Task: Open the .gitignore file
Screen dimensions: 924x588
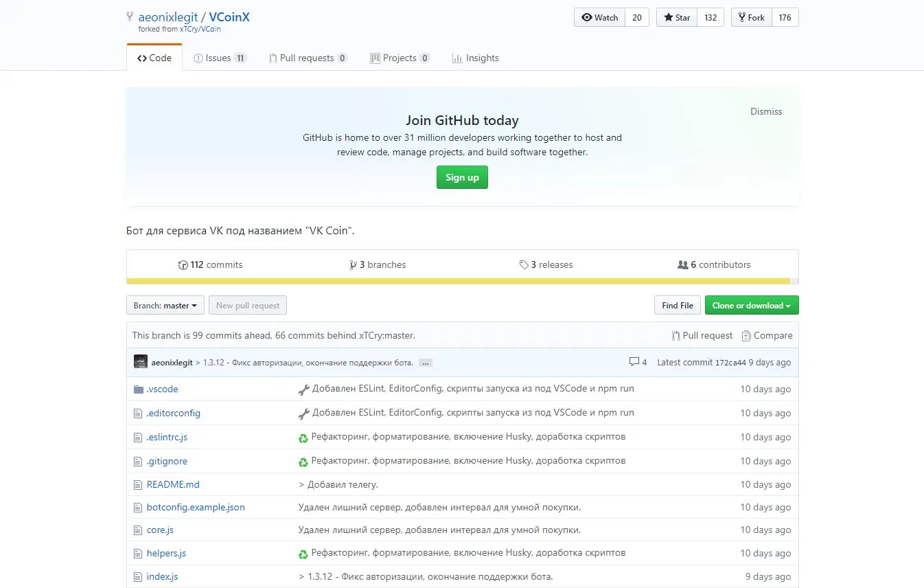Action: [x=167, y=462]
